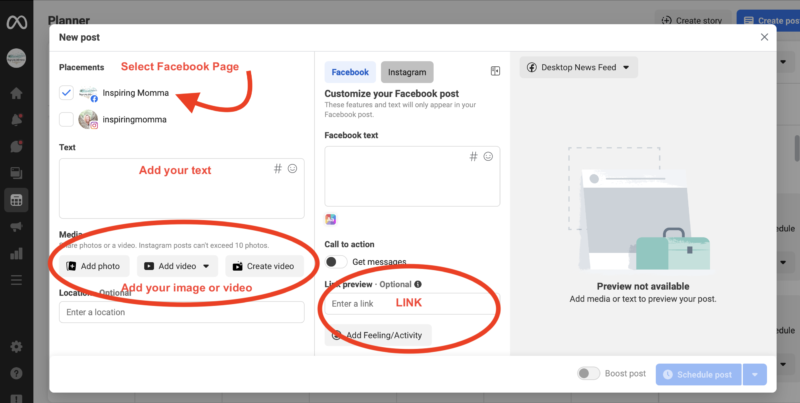Click the Enter a location field
The image size is (800, 403).
tap(182, 312)
